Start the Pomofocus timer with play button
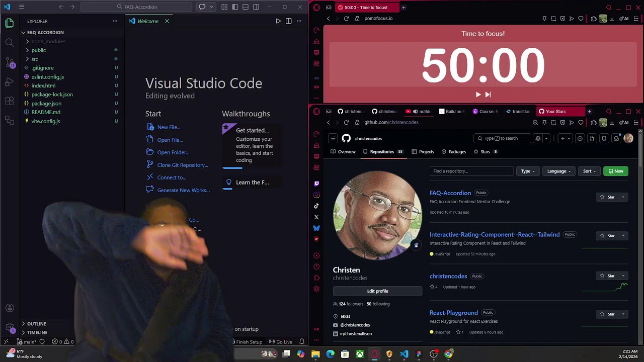 [x=478, y=95]
